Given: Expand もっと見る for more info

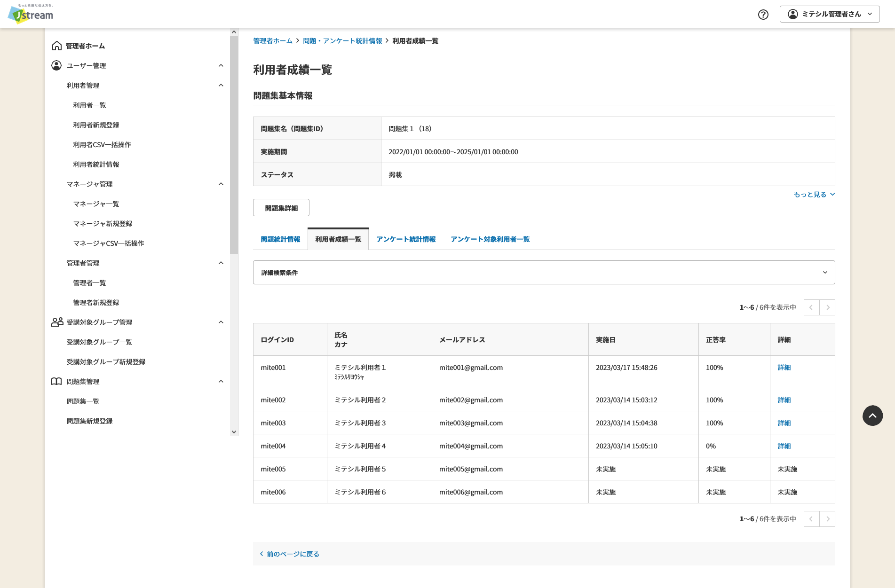Looking at the screenshot, I should coord(814,195).
